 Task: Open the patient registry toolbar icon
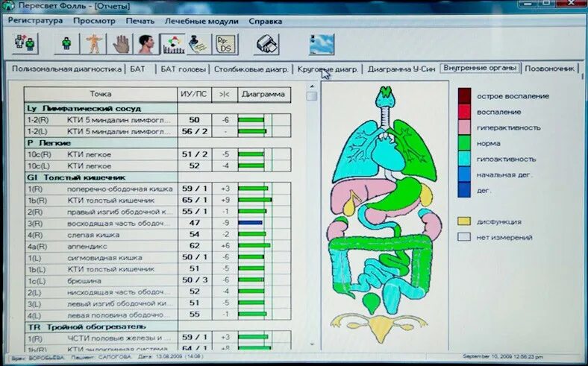25,43
